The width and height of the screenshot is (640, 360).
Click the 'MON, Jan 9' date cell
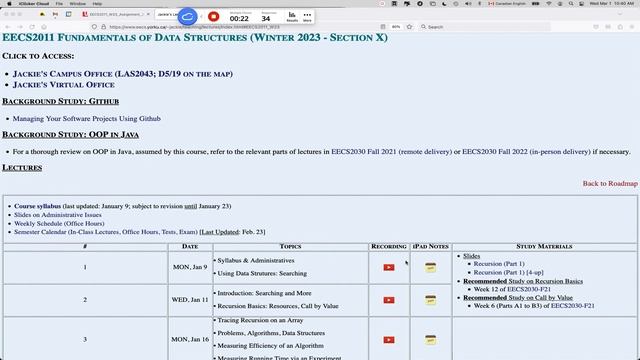click(x=190, y=267)
